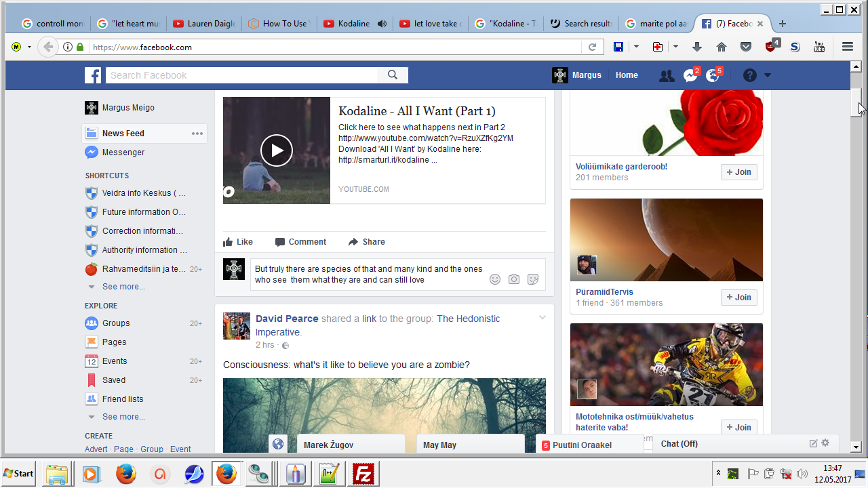Click the floppy disk save icon
The width and height of the screenshot is (868, 488).
tap(618, 47)
